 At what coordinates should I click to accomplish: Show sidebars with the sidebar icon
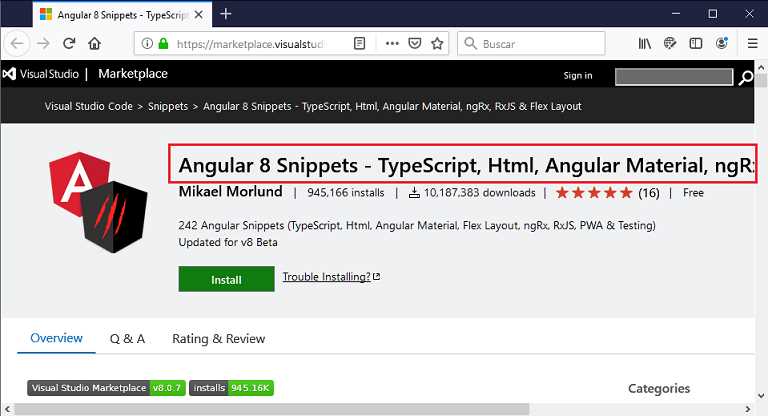tap(696, 44)
